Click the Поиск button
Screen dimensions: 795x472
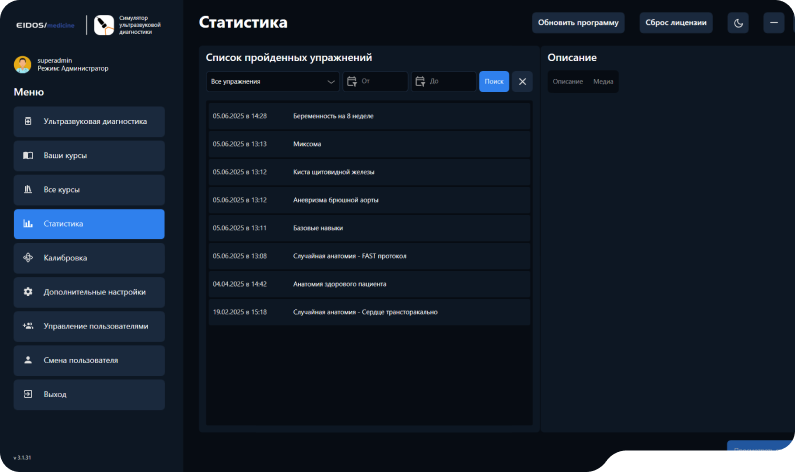click(494, 82)
